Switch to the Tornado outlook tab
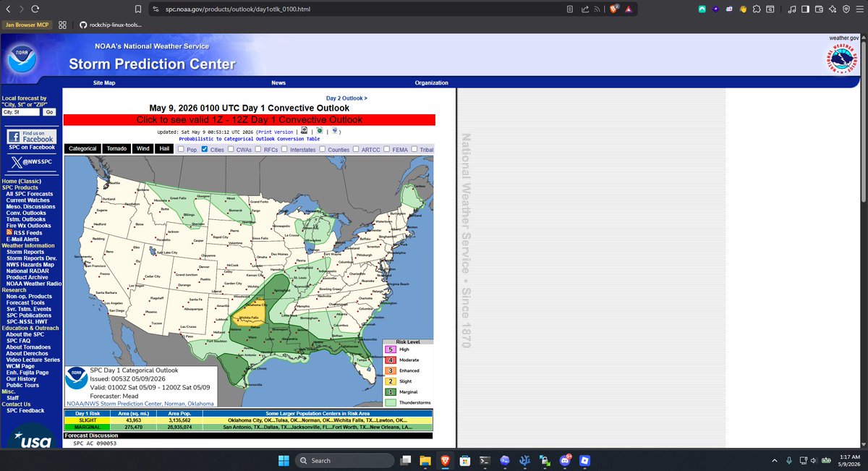 (116, 148)
